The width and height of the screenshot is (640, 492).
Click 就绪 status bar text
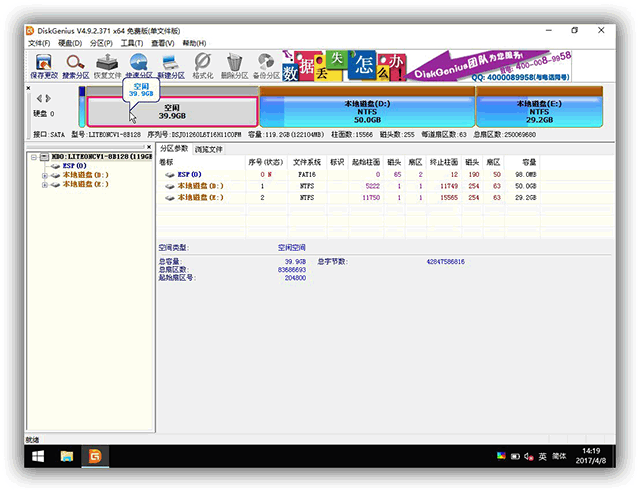click(32, 440)
